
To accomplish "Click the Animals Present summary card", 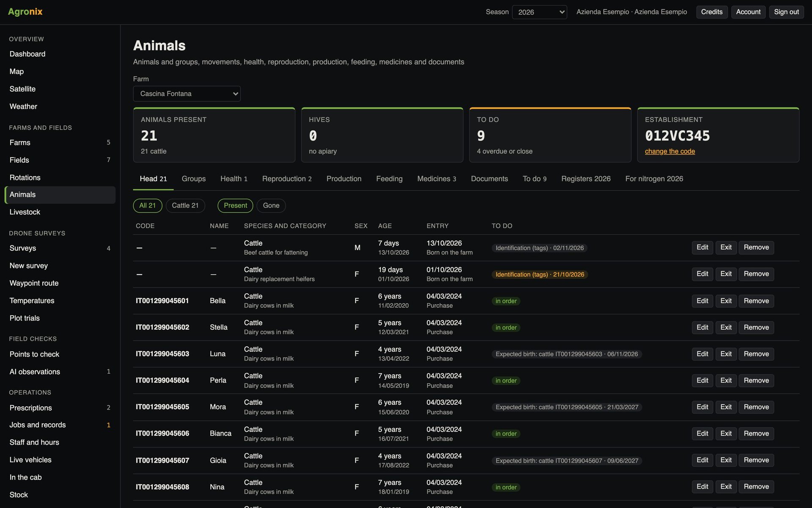I will click(x=214, y=135).
